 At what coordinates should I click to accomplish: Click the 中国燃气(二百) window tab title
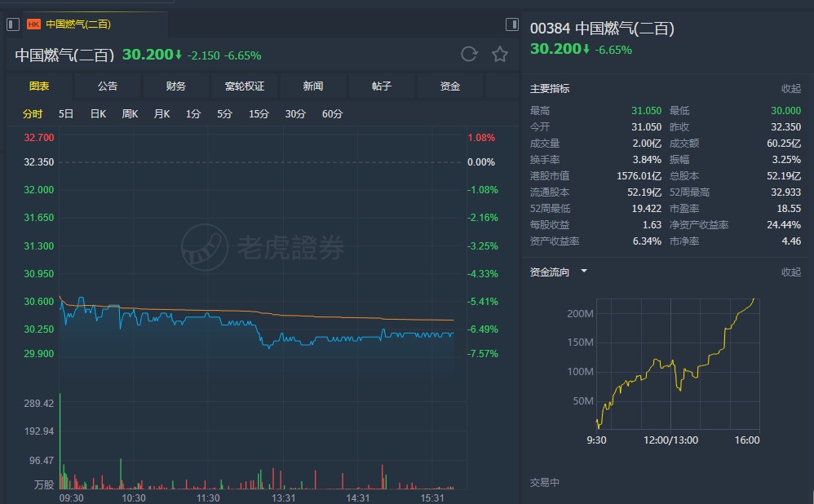coord(78,24)
